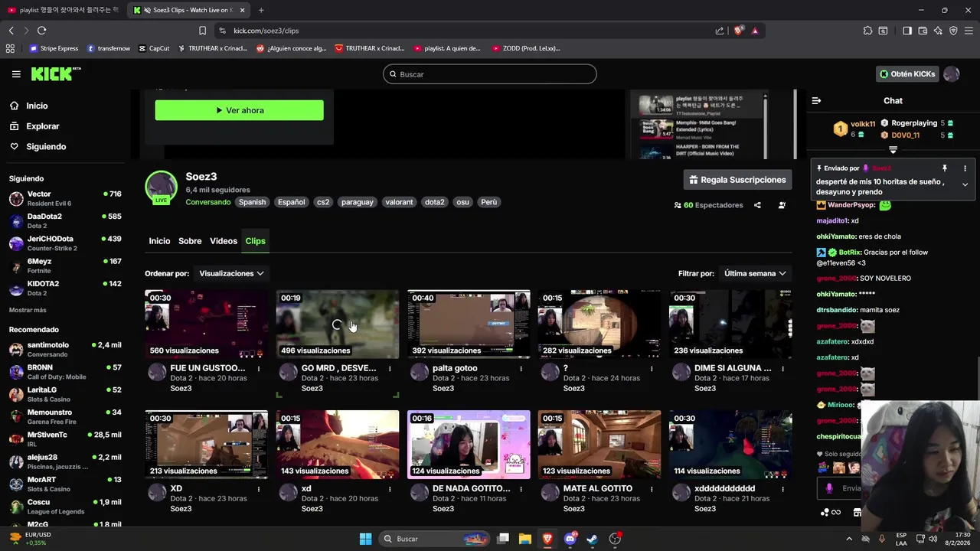
Task: Click Mostrar más in Siguiendo list
Action: pyautogui.click(x=28, y=310)
